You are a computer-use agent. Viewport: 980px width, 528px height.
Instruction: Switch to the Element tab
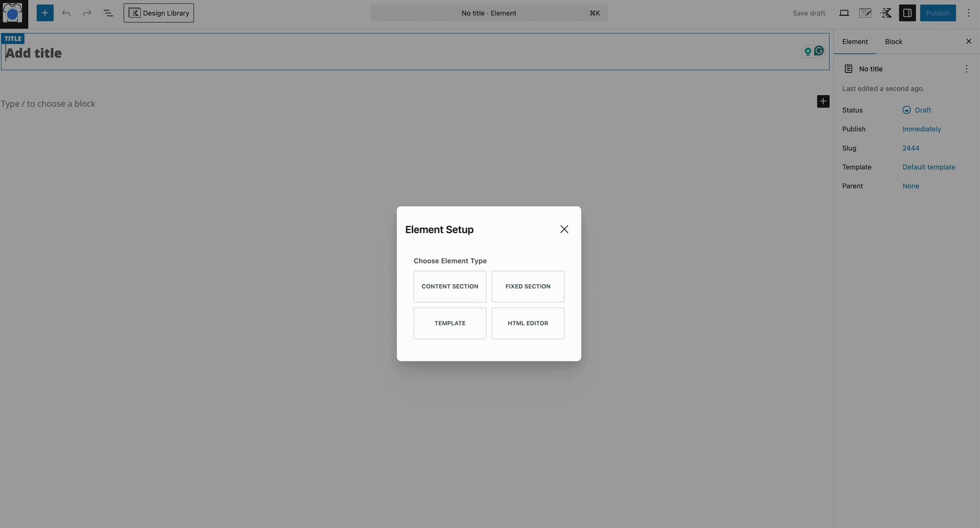(x=855, y=42)
